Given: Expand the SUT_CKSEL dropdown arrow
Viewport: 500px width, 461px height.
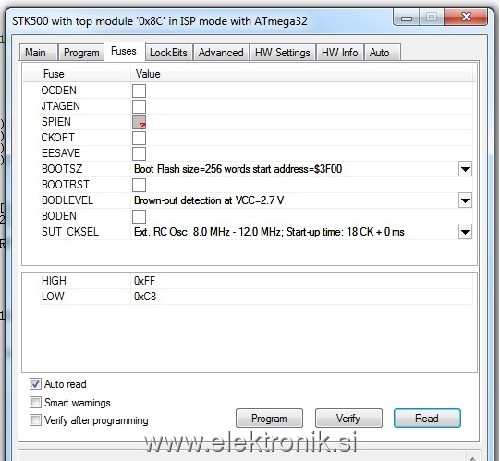Looking at the screenshot, I should click(x=465, y=232).
